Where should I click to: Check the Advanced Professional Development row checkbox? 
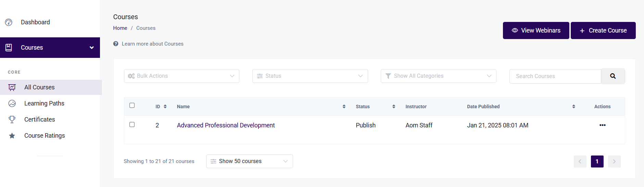[132, 125]
